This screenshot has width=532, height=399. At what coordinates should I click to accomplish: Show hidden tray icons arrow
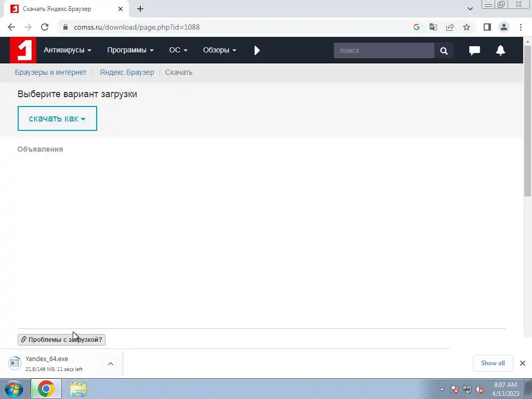[x=442, y=390]
